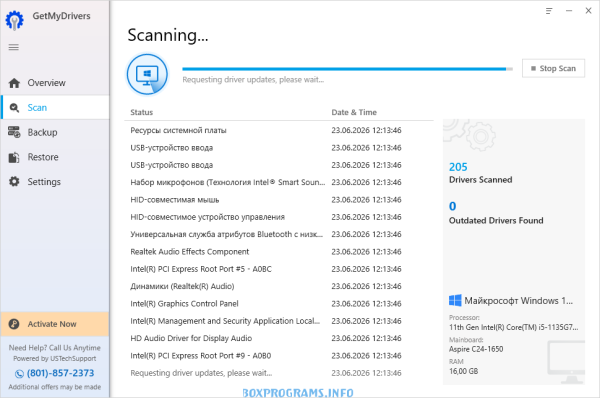Click the 205 Drivers Scanned count

point(458,167)
